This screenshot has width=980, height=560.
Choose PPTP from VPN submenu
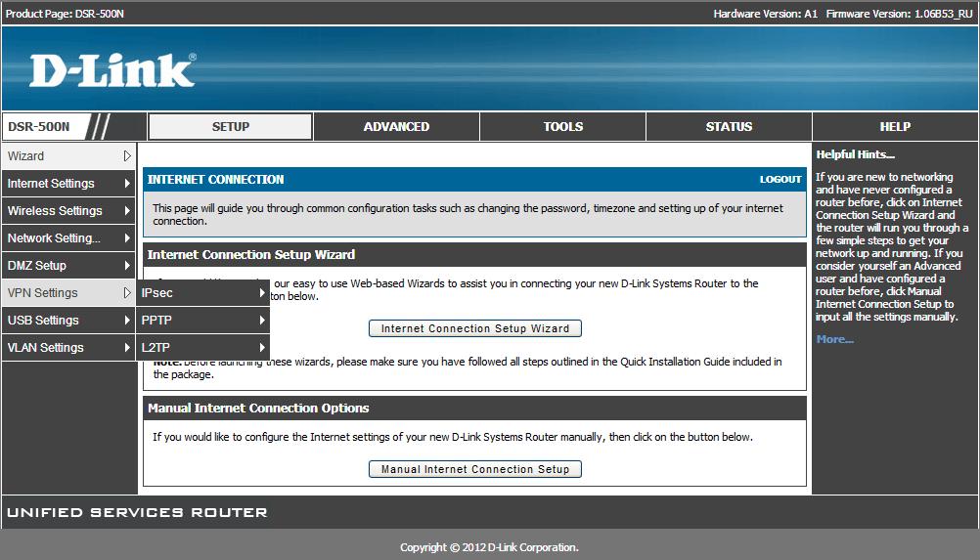[x=202, y=321]
